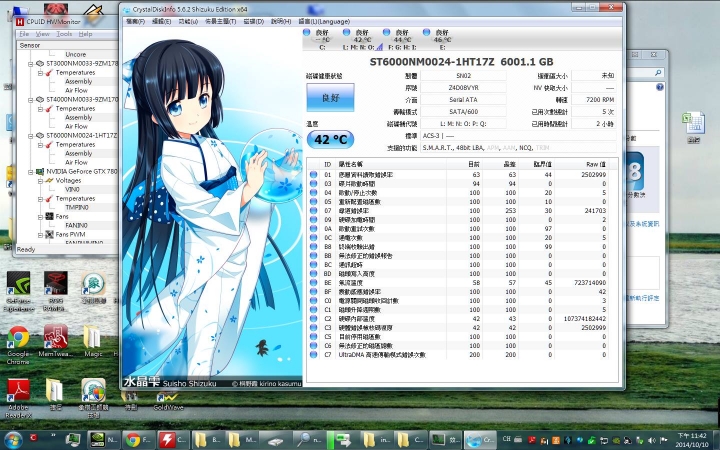Click status orb for attribute ID 03
The height and width of the screenshot is (450, 720).
point(314,184)
